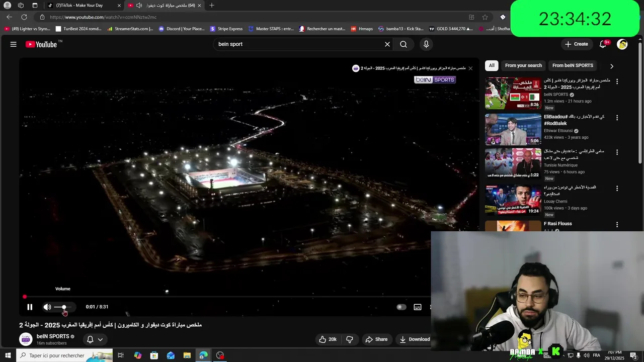Open options for F Rasi Flouss video
The width and height of the screenshot is (644, 362).
617,225
